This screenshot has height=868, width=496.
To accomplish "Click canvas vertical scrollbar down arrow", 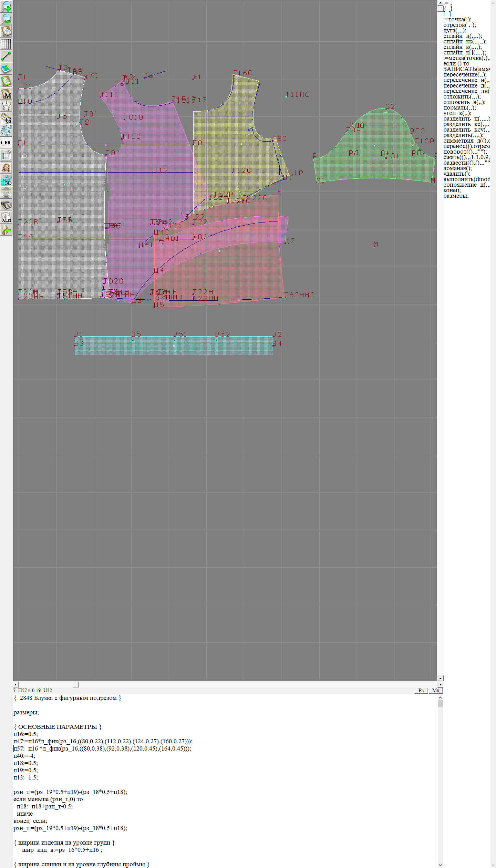I will (x=440, y=678).
